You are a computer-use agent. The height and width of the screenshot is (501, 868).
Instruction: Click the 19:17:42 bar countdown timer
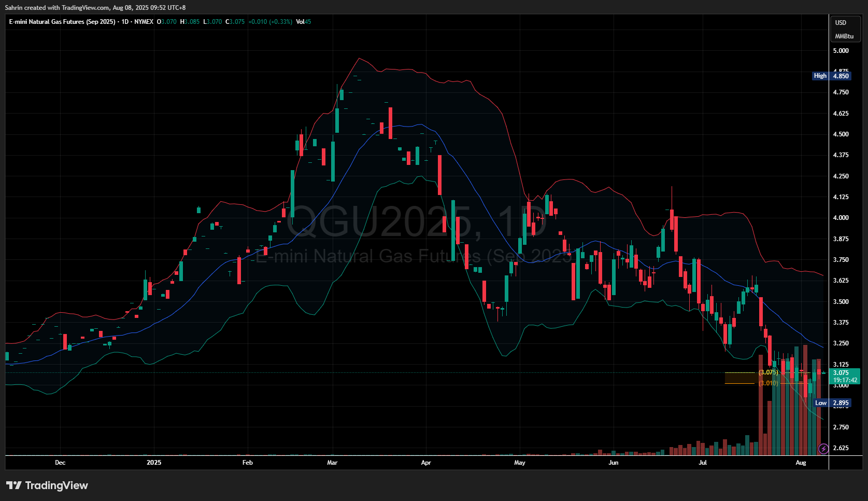tap(844, 380)
